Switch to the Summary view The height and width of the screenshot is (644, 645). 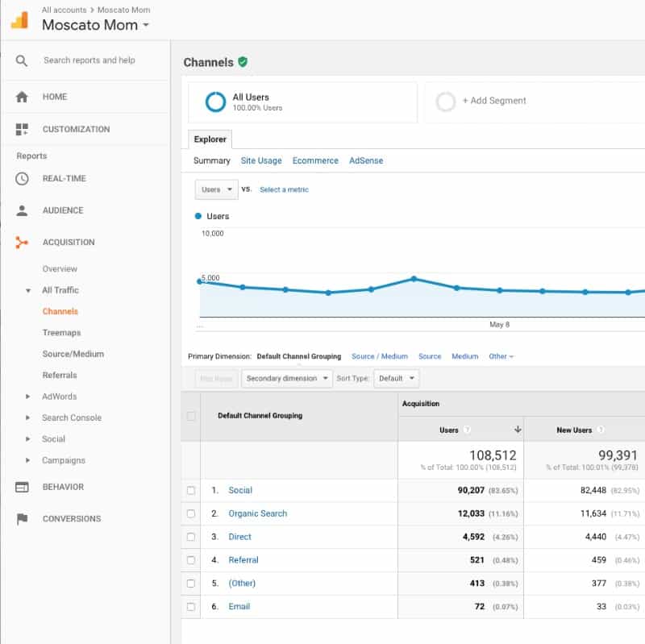pos(212,160)
